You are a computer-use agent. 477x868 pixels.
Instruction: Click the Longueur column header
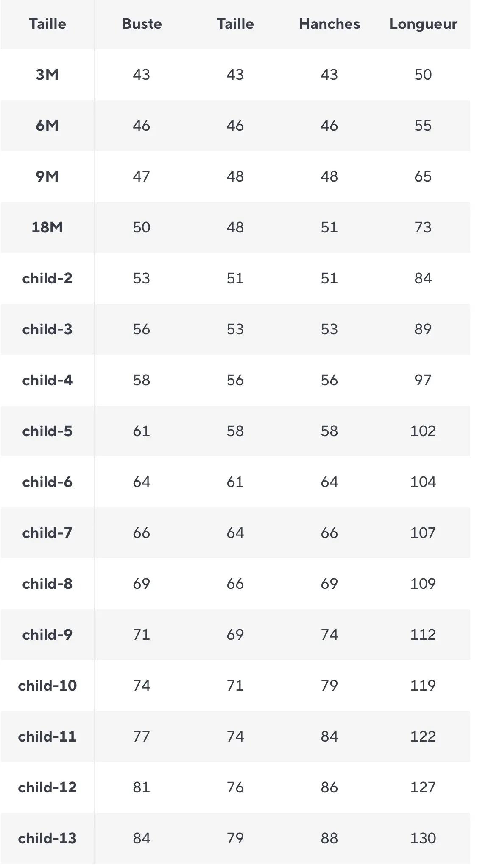(x=423, y=24)
